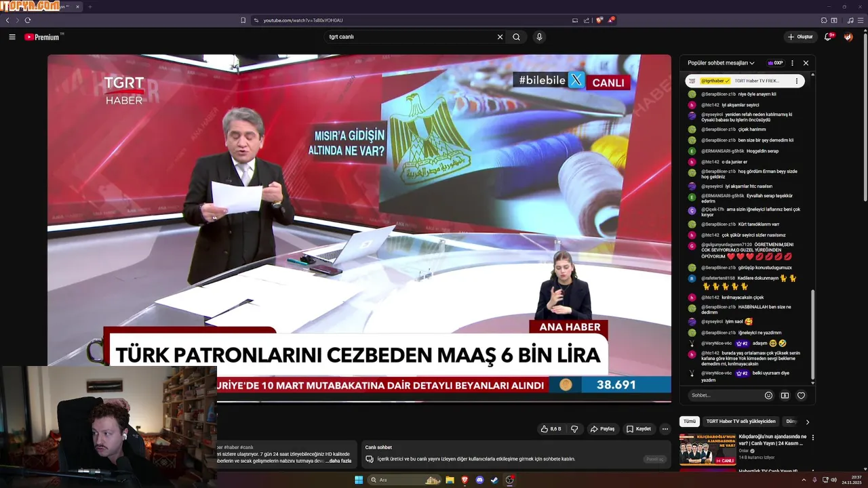This screenshot has width=868, height=488.
Task: Click the Paylaş share button
Action: [x=602, y=429]
